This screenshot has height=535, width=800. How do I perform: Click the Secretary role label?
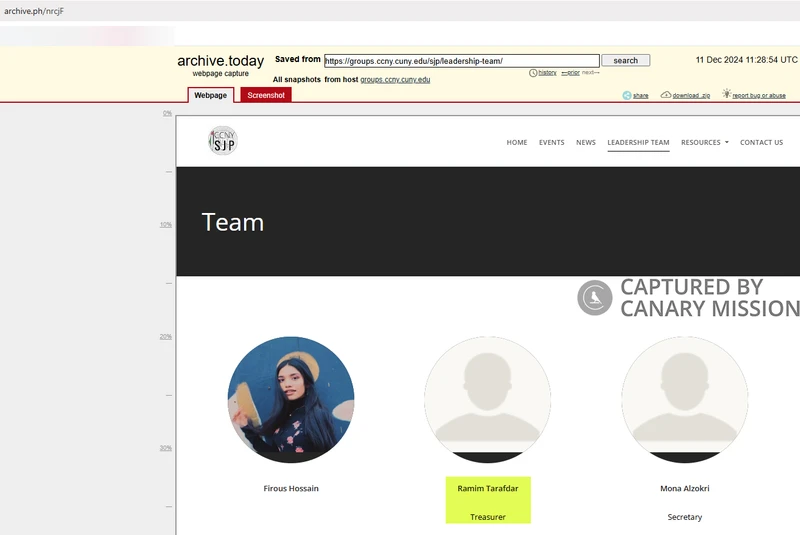(x=685, y=517)
